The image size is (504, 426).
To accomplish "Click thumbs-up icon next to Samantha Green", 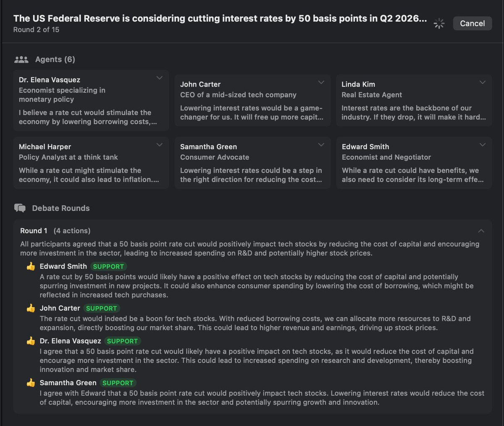I will (31, 383).
